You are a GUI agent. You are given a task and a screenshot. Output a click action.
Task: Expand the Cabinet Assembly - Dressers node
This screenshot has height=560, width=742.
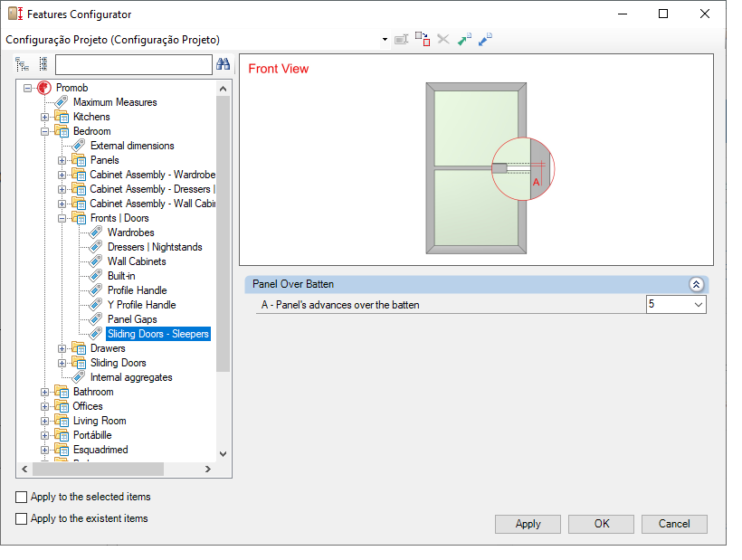click(x=62, y=189)
